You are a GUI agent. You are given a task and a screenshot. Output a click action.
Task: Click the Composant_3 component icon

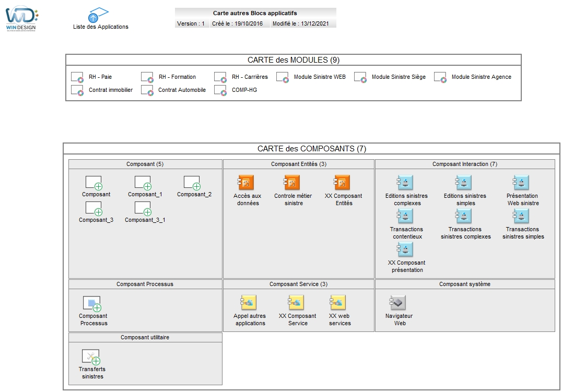click(94, 209)
